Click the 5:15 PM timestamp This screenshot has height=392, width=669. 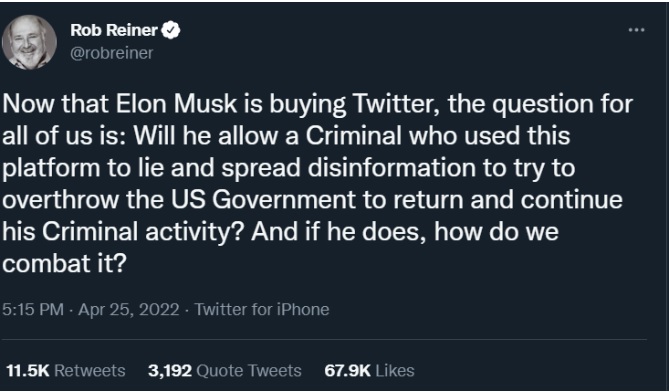pos(33,309)
